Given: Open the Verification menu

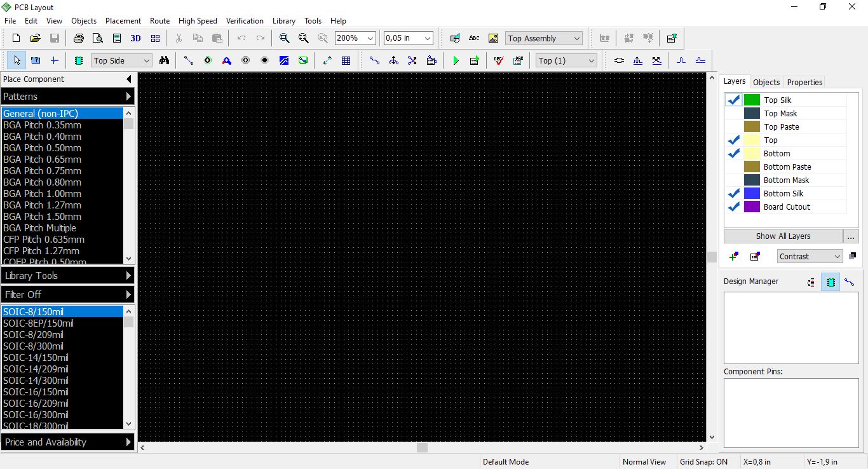Looking at the screenshot, I should [x=245, y=21].
